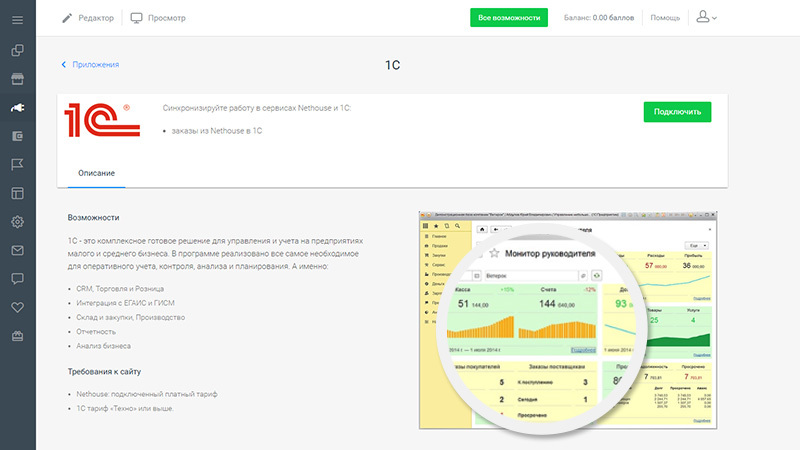
Task: Expand the user account dropdown
Action: 707,17
